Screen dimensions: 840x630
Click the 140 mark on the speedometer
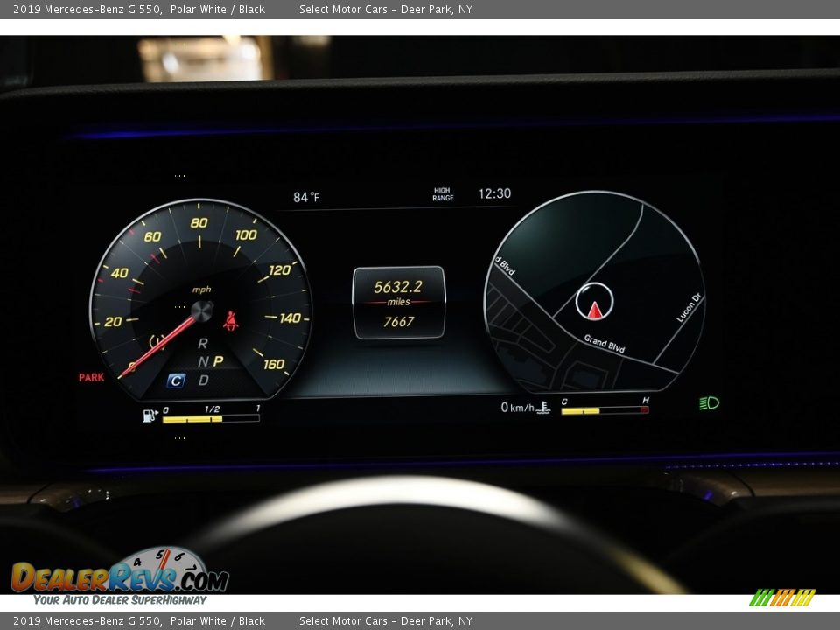click(290, 318)
